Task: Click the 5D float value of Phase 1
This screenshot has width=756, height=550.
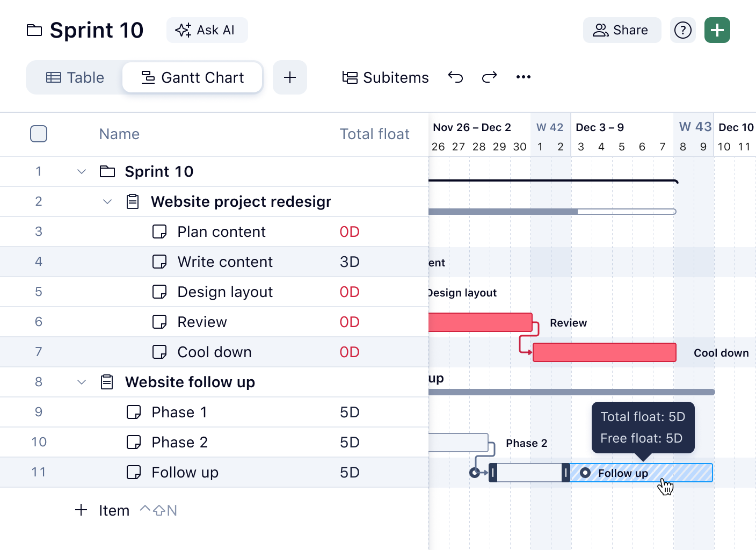Action: pos(350,412)
